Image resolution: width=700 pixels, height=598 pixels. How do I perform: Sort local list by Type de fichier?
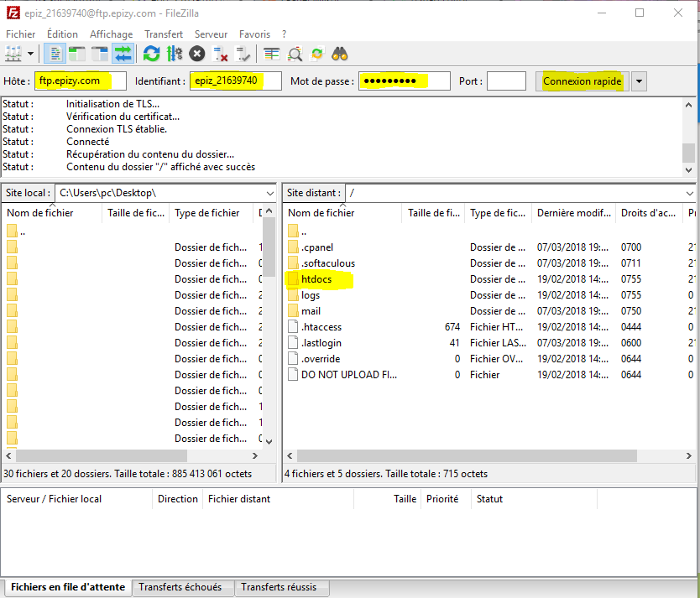(211, 213)
